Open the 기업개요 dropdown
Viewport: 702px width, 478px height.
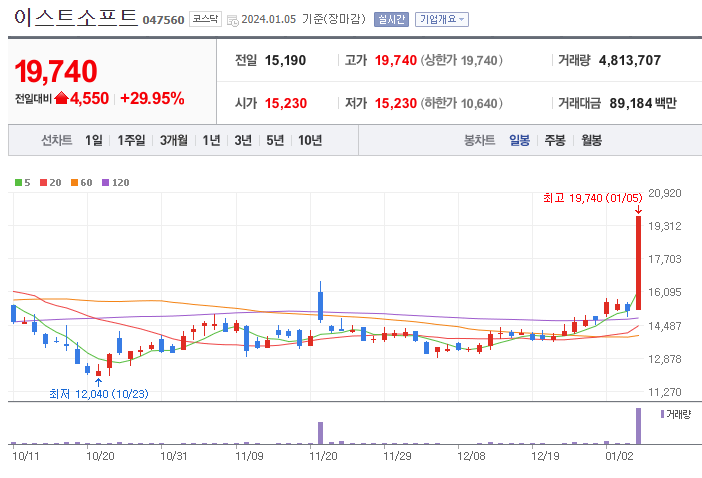(442, 19)
